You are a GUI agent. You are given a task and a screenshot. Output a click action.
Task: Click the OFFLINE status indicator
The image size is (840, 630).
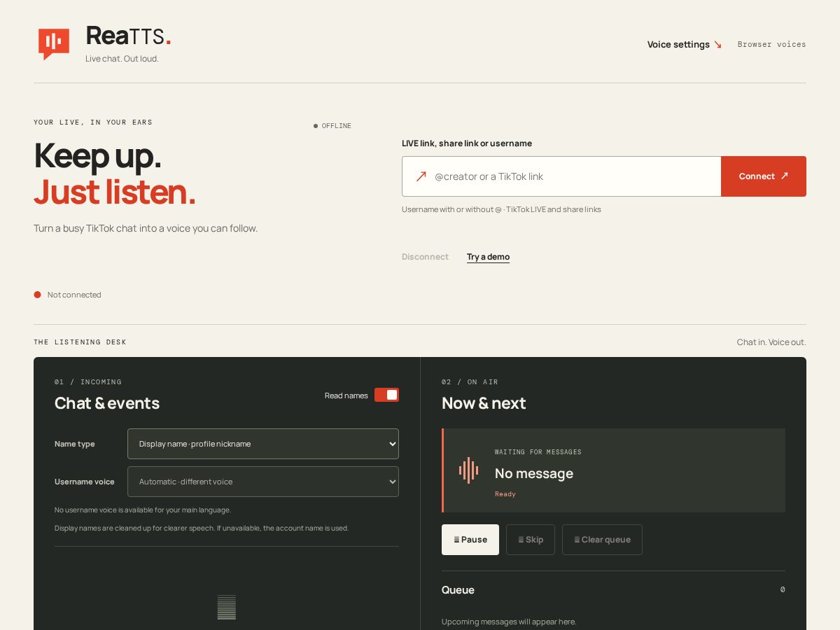(x=332, y=126)
